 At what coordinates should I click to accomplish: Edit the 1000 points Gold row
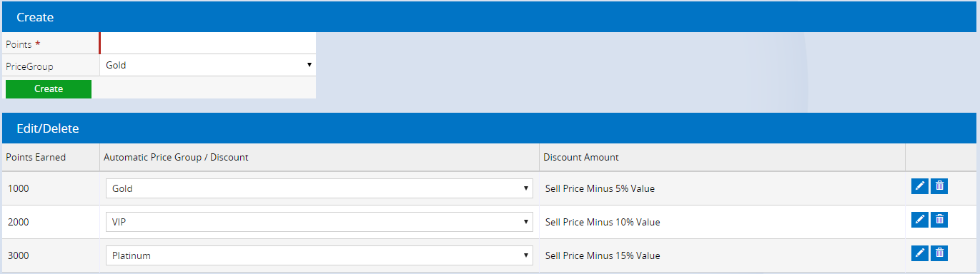(920, 186)
